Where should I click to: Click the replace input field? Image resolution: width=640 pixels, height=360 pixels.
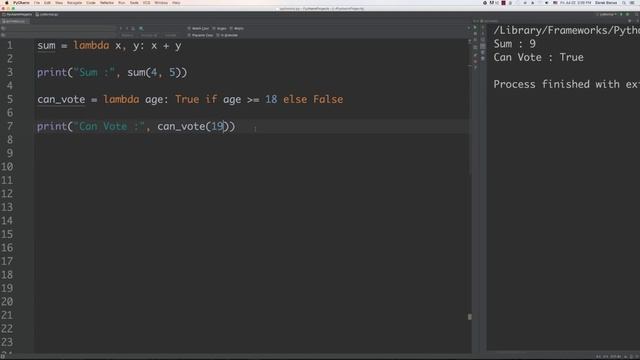[61, 35]
